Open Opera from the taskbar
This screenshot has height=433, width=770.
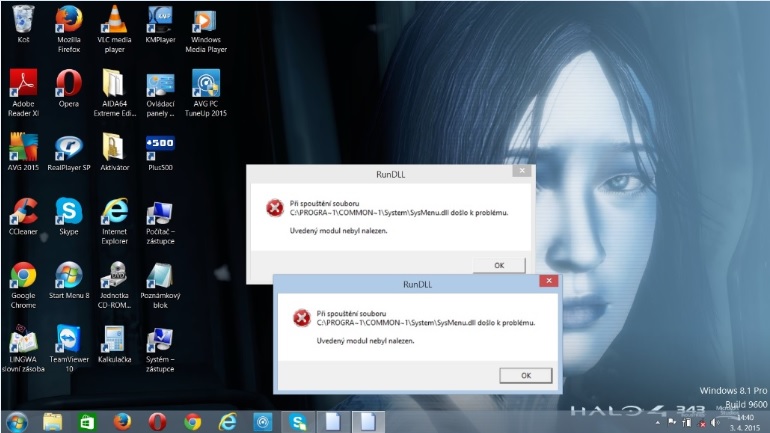click(x=157, y=421)
